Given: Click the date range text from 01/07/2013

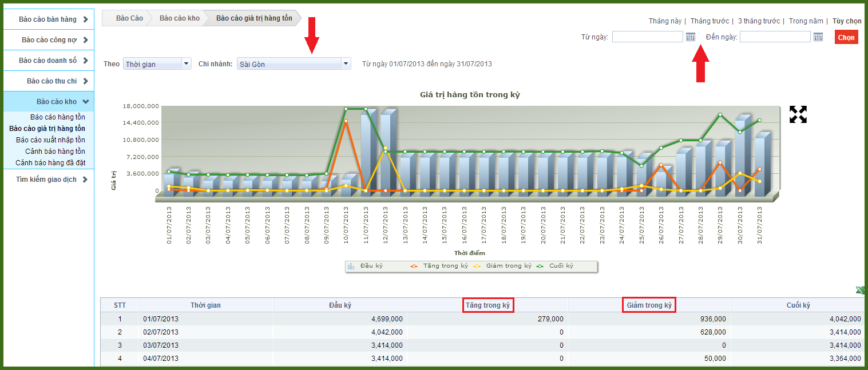Looking at the screenshot, I should [427, 64].
